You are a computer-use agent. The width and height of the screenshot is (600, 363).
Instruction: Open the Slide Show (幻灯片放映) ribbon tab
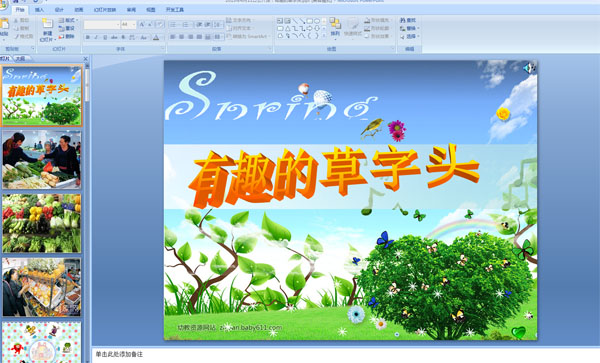(105, 10)
